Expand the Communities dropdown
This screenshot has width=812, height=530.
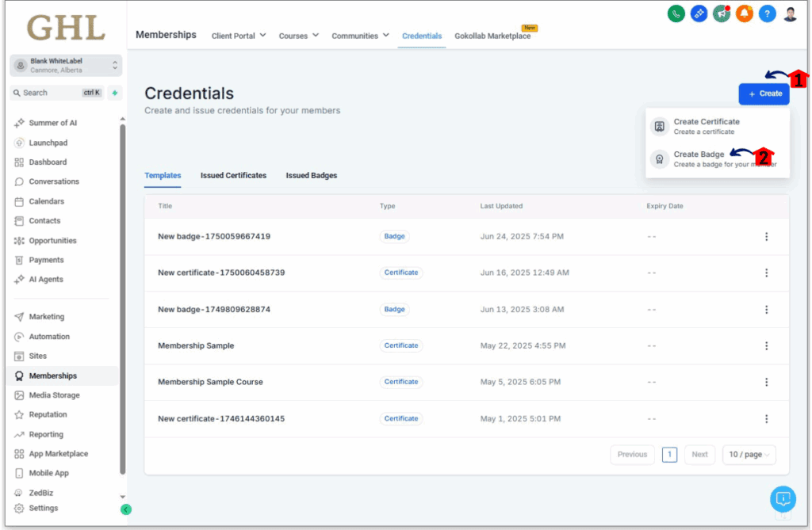tap(361, 36)
